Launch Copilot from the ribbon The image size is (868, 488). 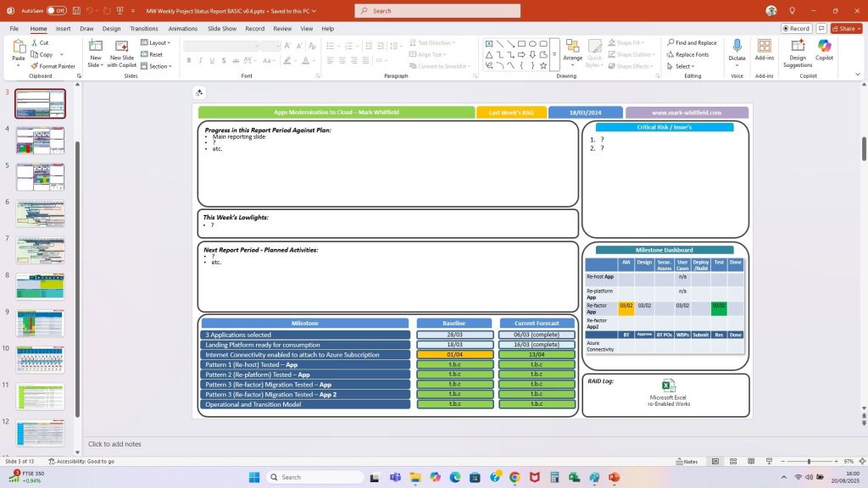click(x=824, y=50)
